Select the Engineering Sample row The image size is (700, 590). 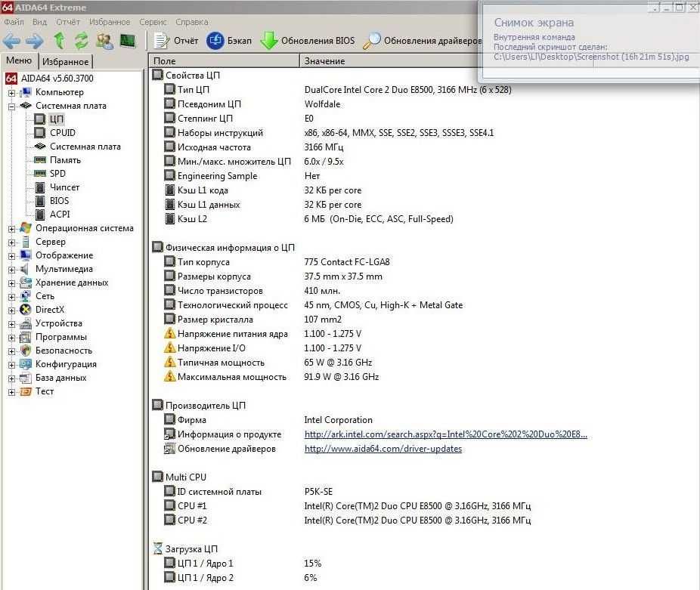(243, 176)
